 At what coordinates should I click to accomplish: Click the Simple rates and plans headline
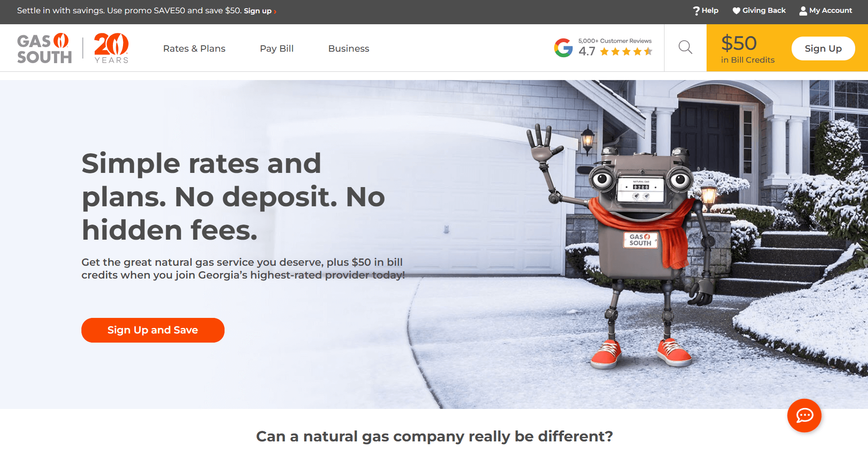233,197
